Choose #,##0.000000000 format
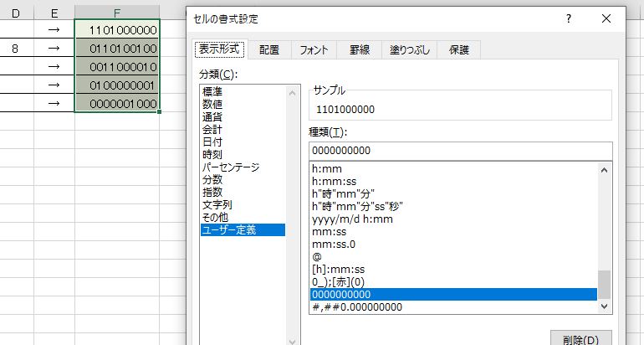Viewport: 644px width, 345px height. (x=453, y=307)
